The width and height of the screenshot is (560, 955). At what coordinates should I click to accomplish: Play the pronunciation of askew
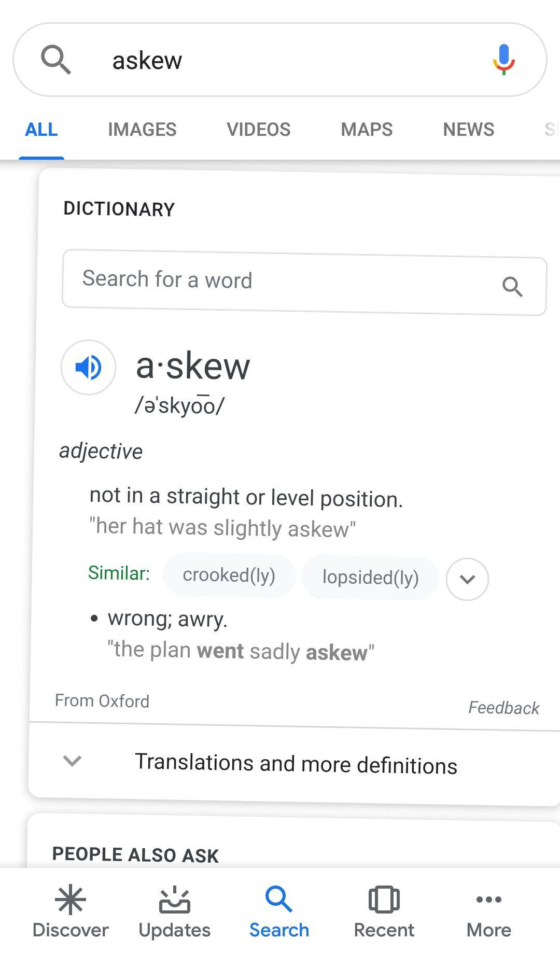click(x=88, y=367)
